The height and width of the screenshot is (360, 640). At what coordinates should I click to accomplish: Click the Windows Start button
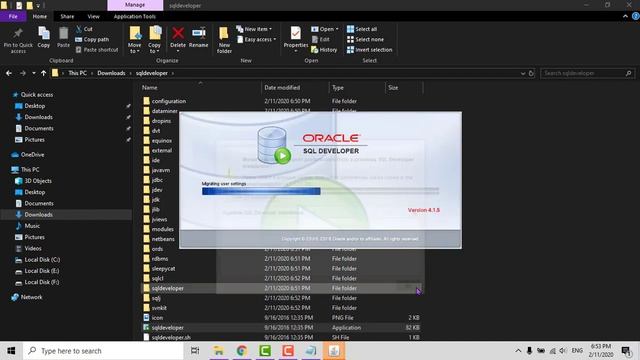coord(11,351)
